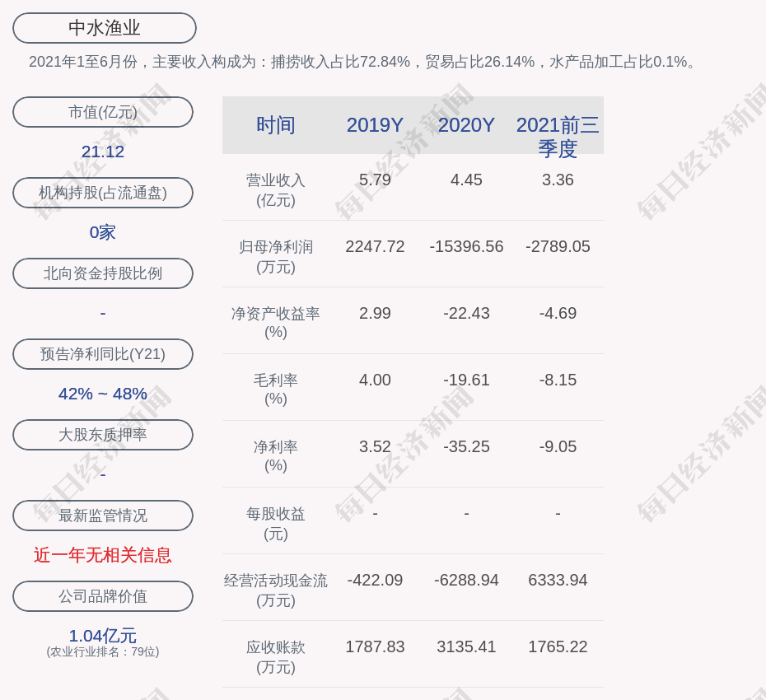
Task: Click the 公司品牌价值 label button
Action: point(103,596)
